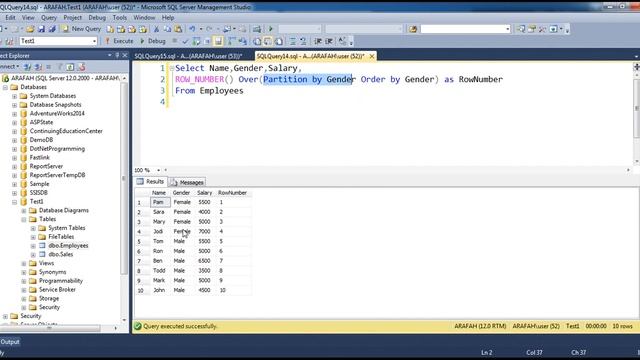Expand the System Databases node
The image size is (640, 360).
(14, 96)
